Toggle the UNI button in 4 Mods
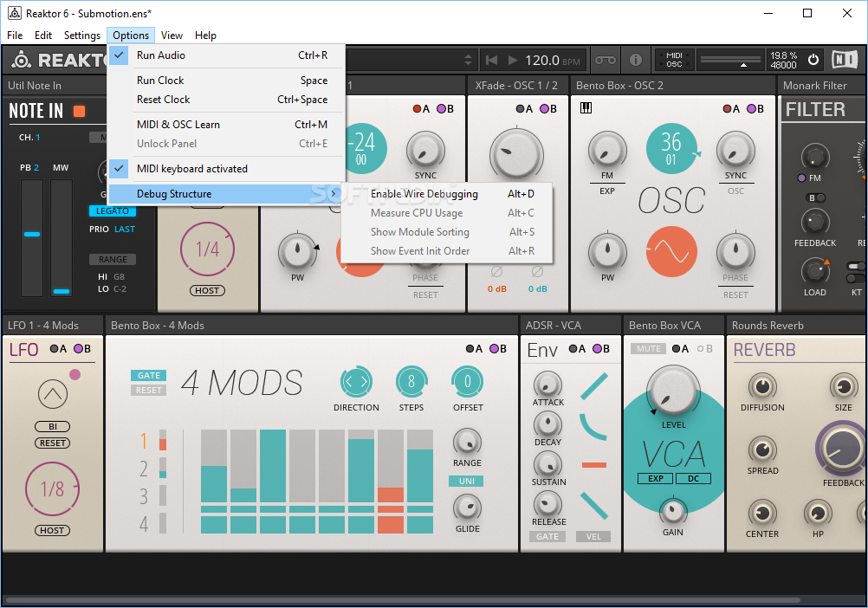Image resolution: width=868 pixels, height=608 pixels. 466,481
